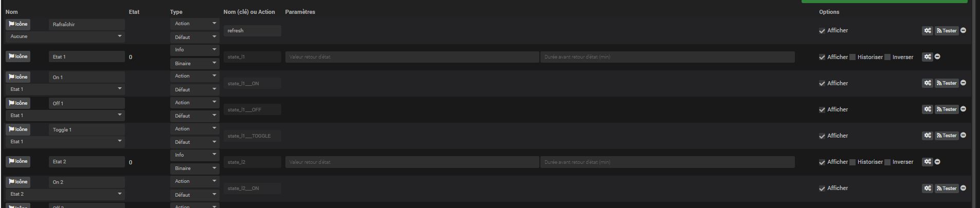This screenshot has width=980, height=208.
Task: Open Binaire subtype dropdown for Etat 1
Action: click(x=194, y=64)
